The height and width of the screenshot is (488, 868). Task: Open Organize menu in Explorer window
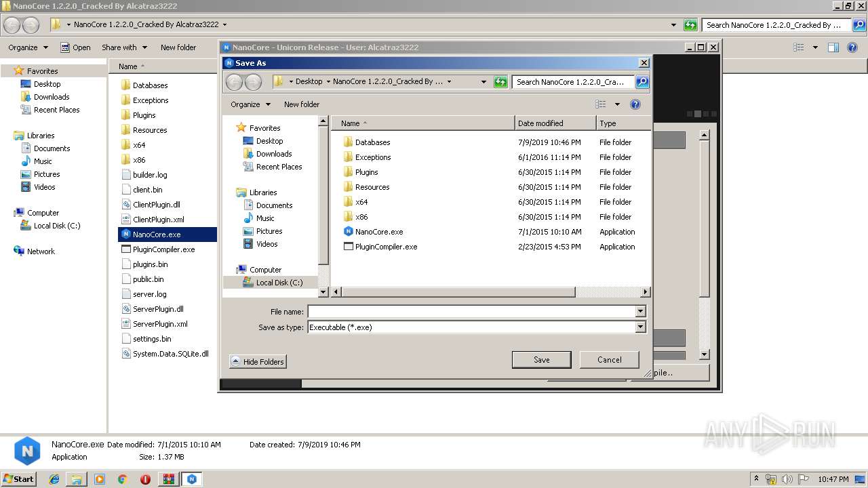pyautogui.click(x=28, y=47)
